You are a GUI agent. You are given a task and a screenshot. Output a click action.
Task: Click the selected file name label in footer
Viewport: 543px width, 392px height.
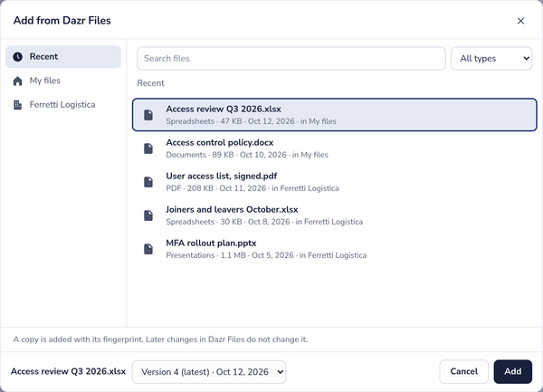tap(68, 371)
